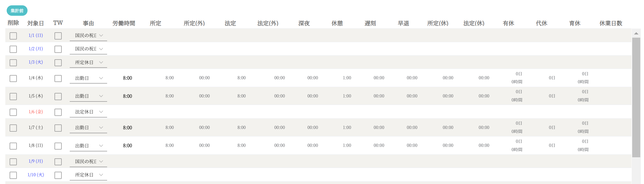Image resolution: width=644 pixels, height=184 pixels.
Task: Click the 労働時間 8:00 value for 1/4
Action: coord(127,78)
